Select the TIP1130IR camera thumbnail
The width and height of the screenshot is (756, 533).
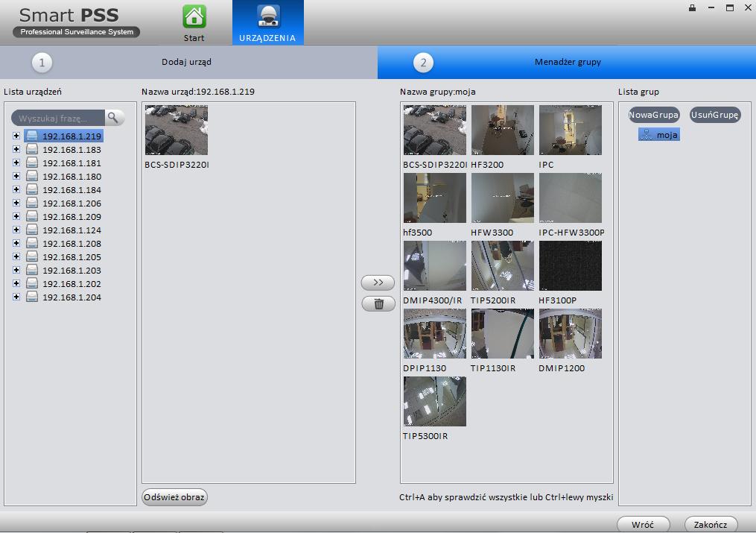coord(503,334)
